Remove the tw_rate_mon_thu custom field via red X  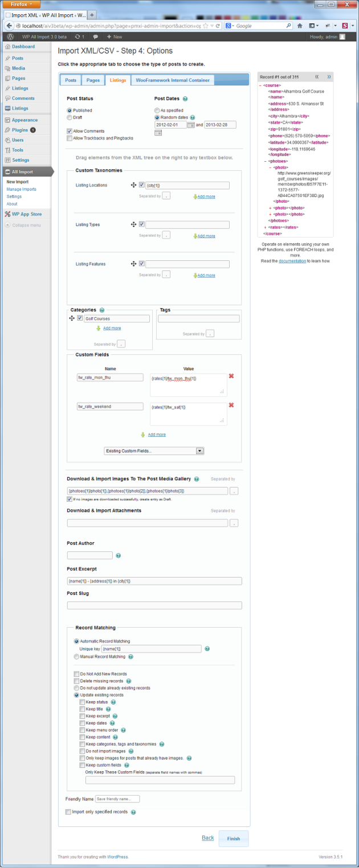click(231, 376)
